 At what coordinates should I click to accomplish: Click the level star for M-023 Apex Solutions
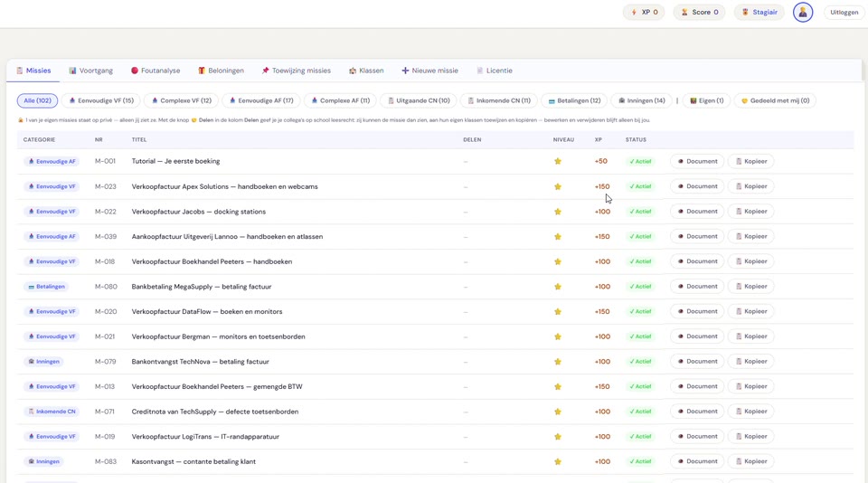558,186
